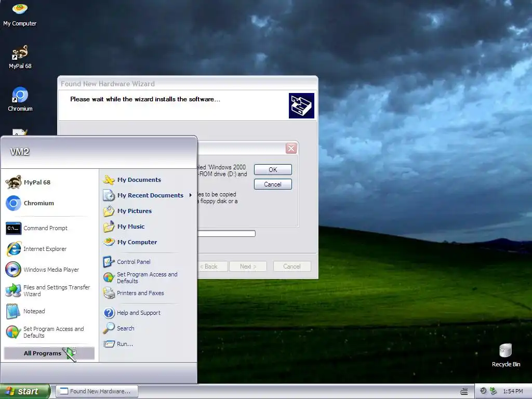Click OK in the insert disk dialog

pyautogui.click(x=273, y=170)
